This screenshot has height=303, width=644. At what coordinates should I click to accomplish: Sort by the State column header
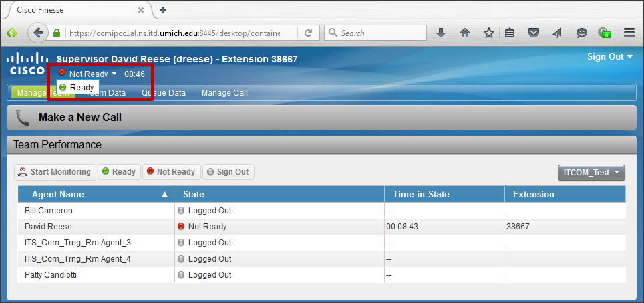click(279, 194)
